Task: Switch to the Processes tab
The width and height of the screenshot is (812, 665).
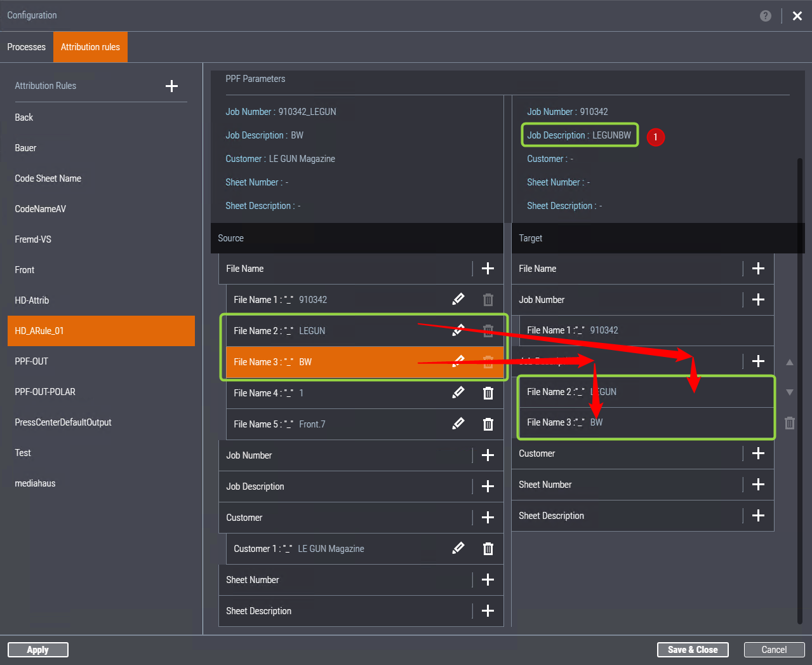Action: coord(27,47)
